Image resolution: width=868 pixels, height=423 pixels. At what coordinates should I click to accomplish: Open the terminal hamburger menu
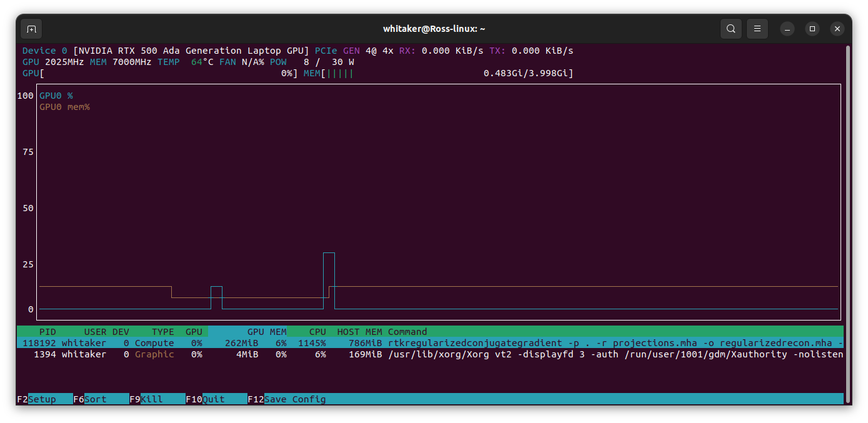click(x=757, y=29)
